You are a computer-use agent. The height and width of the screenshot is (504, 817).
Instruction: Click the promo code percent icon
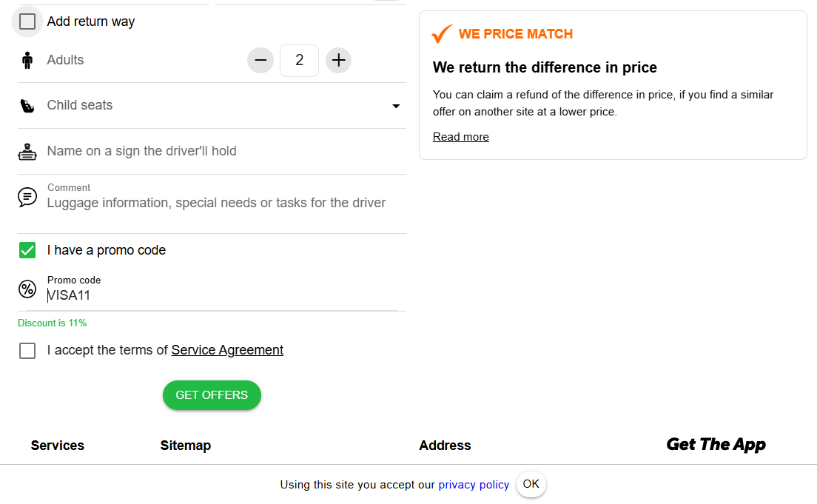pos(27,289)
